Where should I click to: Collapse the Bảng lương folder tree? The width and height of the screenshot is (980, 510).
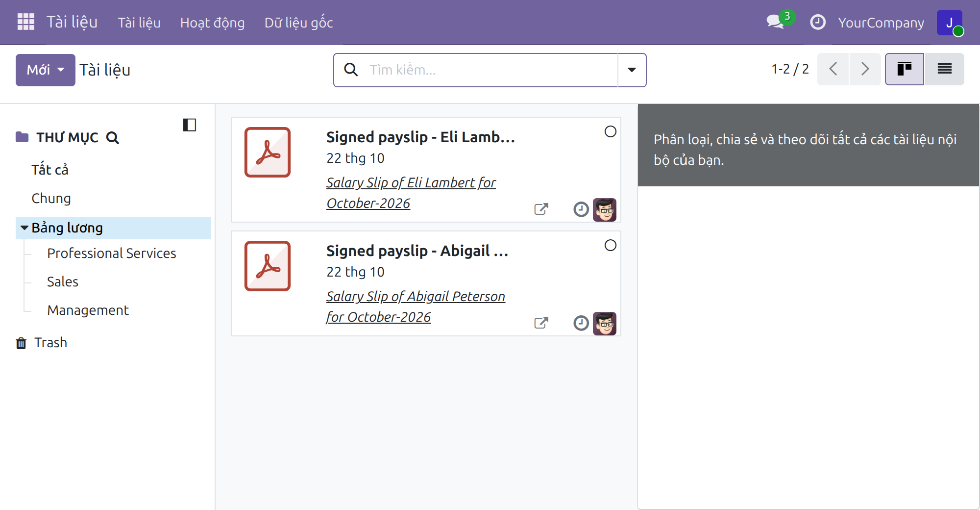point(24,228)
